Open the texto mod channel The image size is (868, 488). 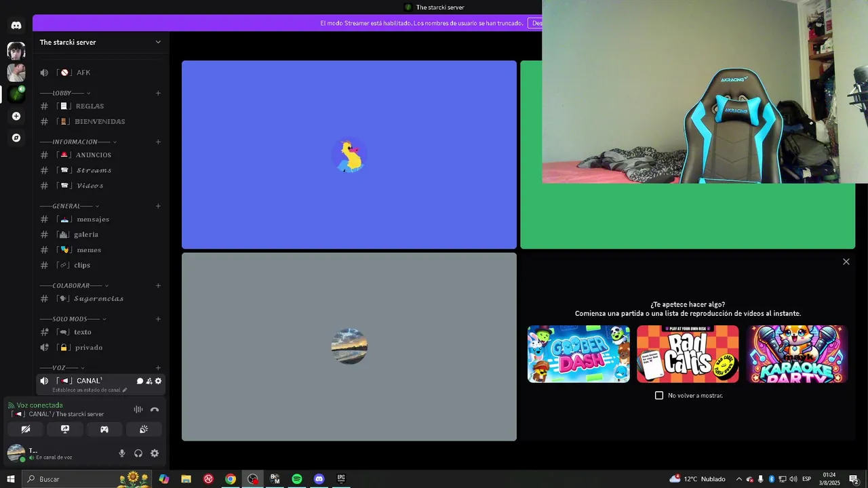click(100, 332)
